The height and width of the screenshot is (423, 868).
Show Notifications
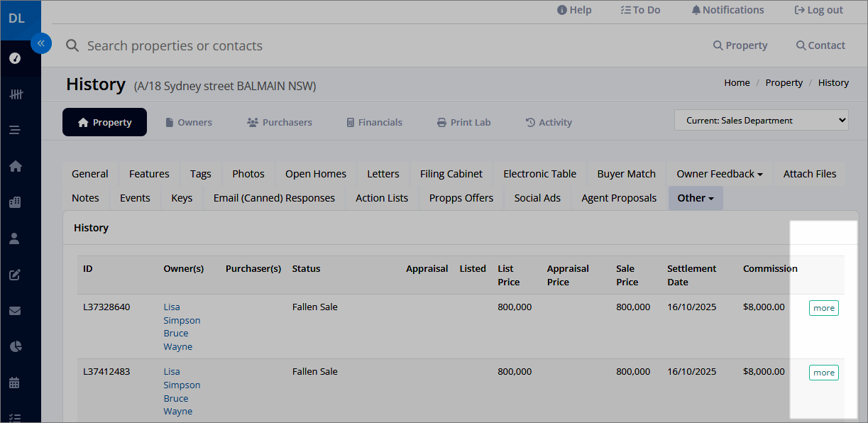point(727,10)
